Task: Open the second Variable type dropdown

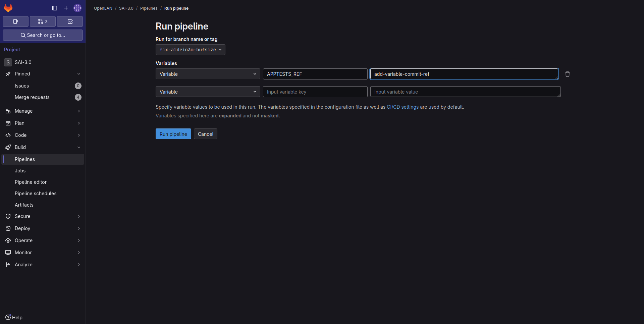Action: tap(208, 92)
